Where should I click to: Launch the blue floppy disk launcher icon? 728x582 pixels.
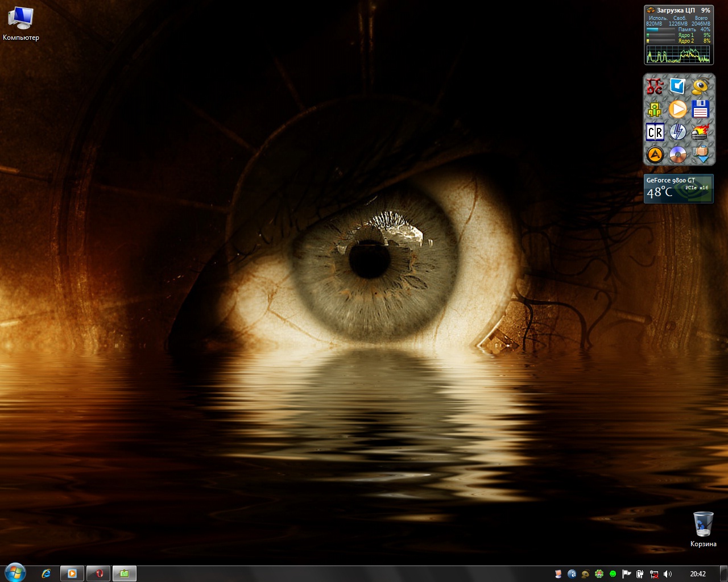(x=701, y=109)
